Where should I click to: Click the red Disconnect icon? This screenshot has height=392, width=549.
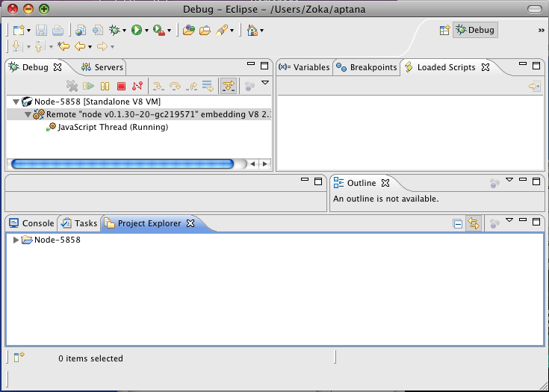point(137,86)
